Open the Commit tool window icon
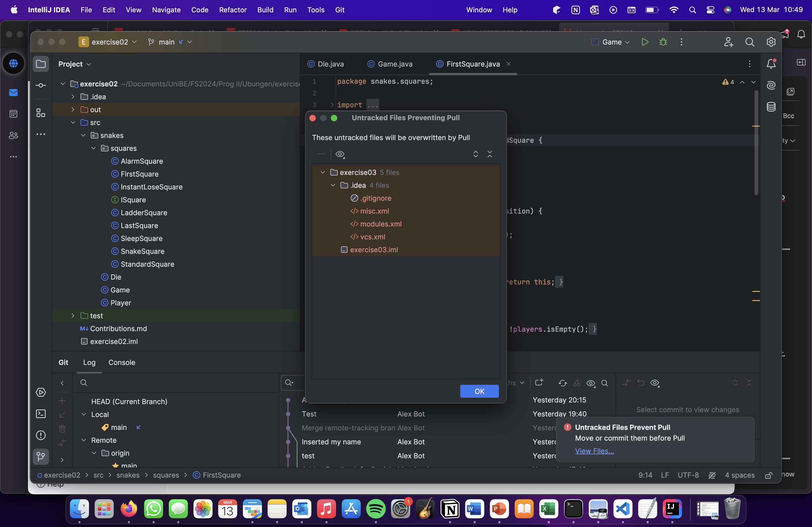Screen dimensions: 812x527 point(41,85)
